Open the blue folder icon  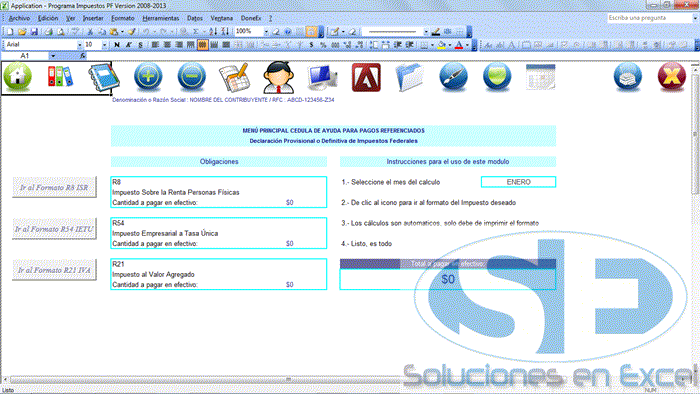[x=409, y=77]
